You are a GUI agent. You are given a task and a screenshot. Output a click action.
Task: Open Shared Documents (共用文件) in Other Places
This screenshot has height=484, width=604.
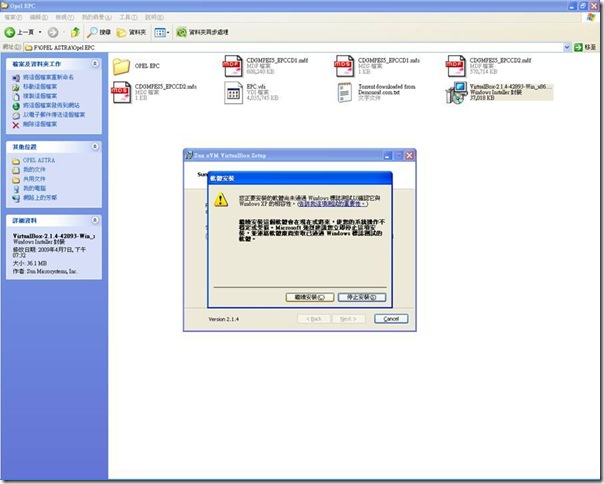coord(34,179)
